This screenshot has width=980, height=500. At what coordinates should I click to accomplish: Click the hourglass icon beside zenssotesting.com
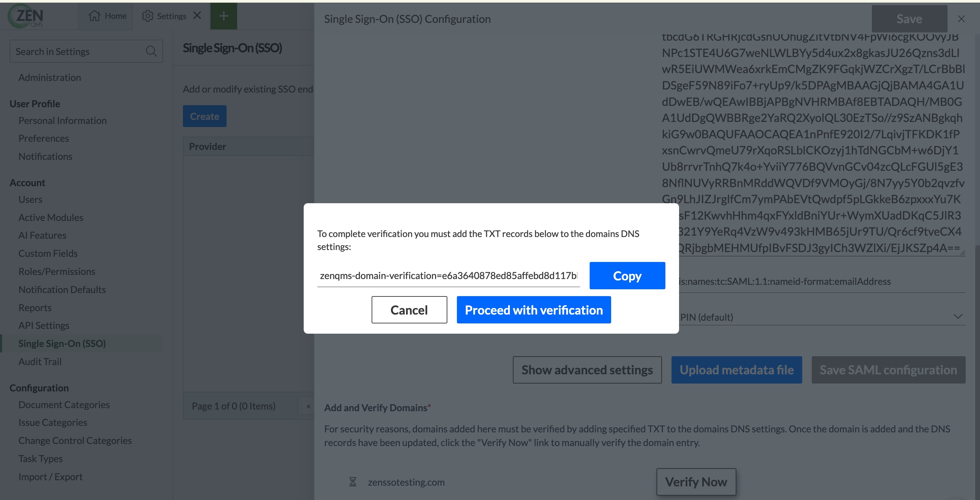[353, 482]
